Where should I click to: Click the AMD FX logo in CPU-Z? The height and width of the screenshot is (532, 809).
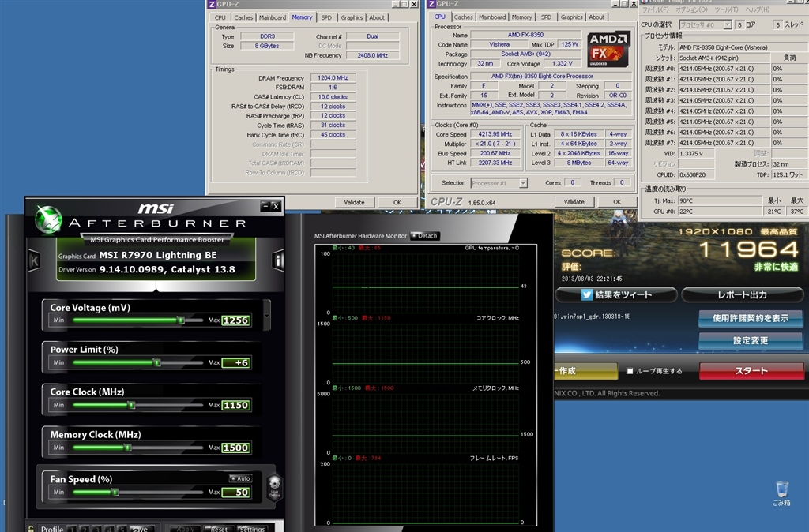[x=608, y=50]
